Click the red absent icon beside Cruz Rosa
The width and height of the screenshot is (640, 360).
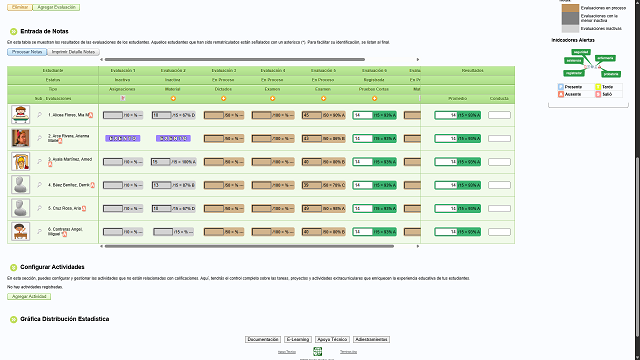coord(84,209)
